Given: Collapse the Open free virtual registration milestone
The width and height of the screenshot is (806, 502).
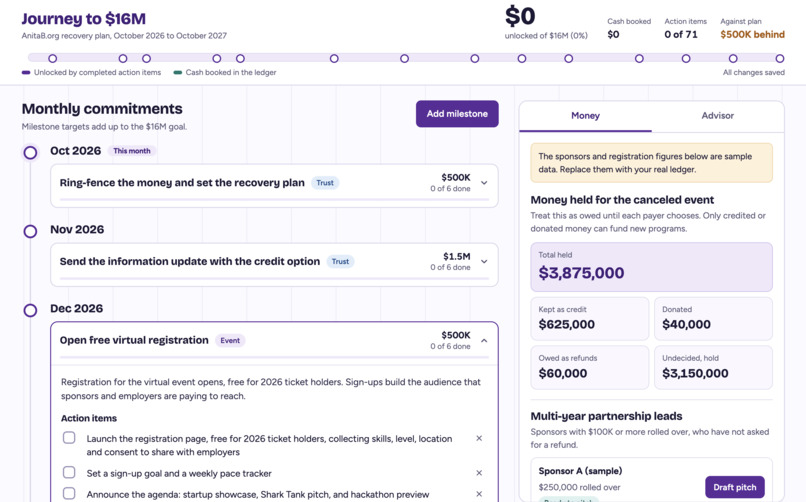Looking at the screenshot, I should 484,341.
